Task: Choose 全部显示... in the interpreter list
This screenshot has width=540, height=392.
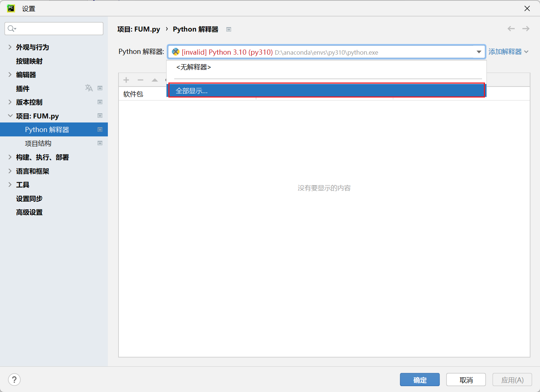Action: pos(326,91)
